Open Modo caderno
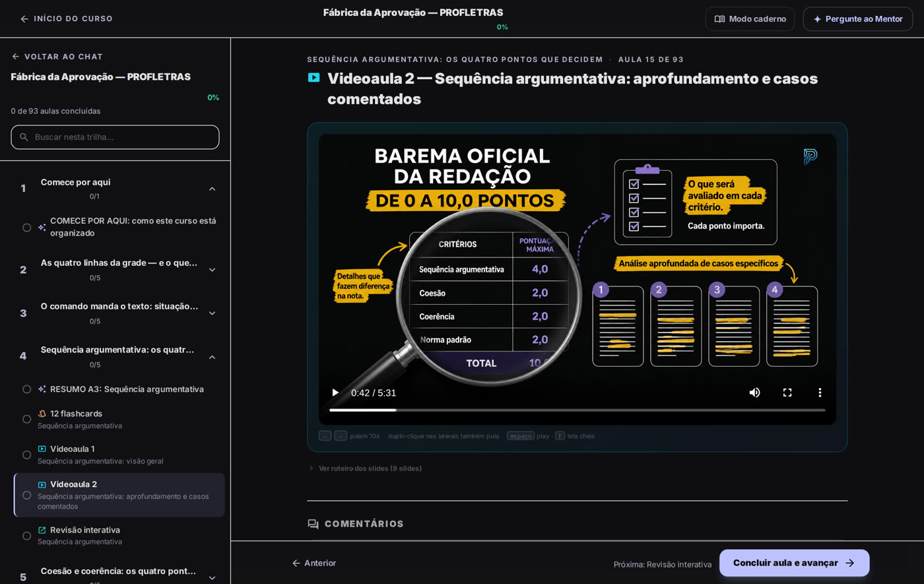 click(x=750, y=19)
